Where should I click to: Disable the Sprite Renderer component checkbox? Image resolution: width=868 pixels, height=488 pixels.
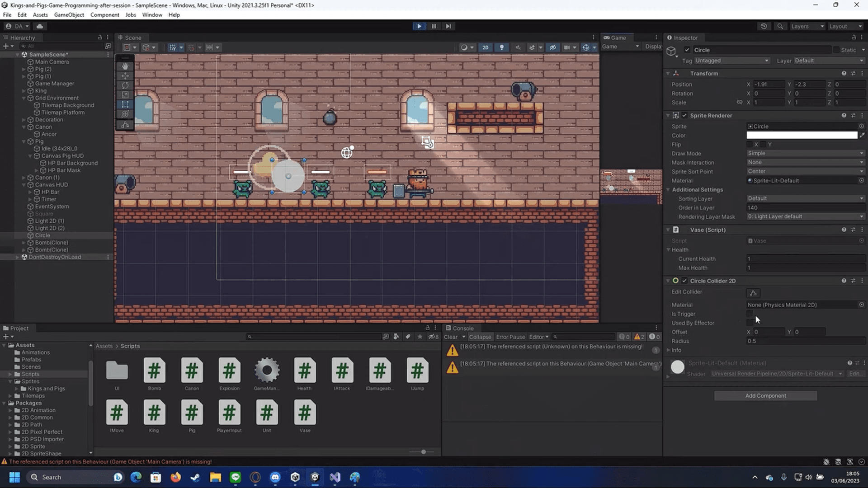coord(684,115)
